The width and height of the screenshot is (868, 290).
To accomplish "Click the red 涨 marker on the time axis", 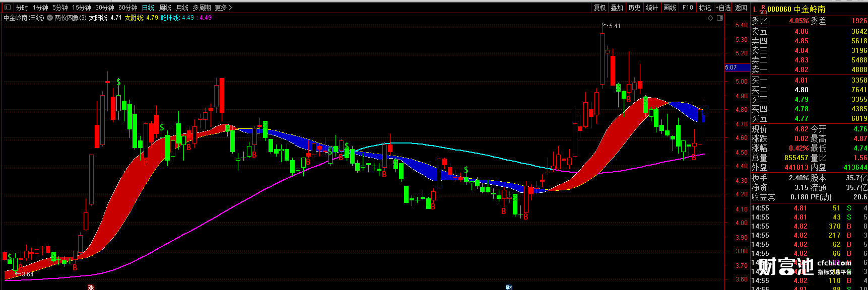I will 91,287.
